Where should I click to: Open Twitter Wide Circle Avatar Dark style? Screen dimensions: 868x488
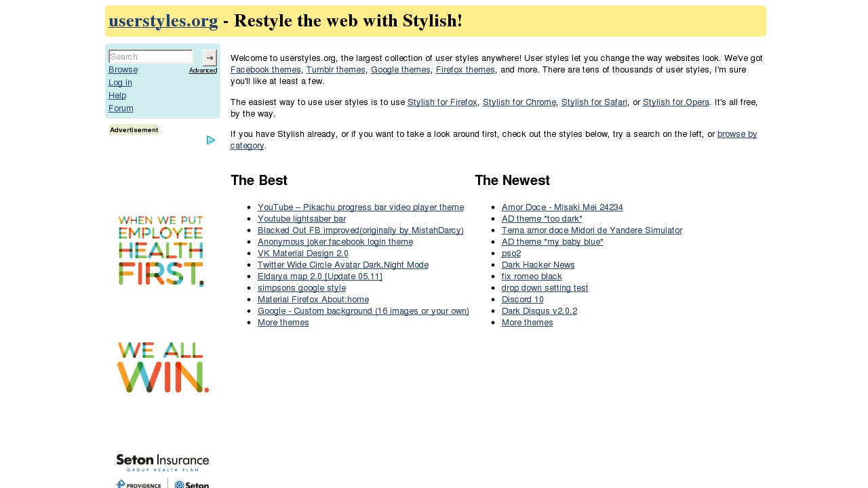(343, 265)
